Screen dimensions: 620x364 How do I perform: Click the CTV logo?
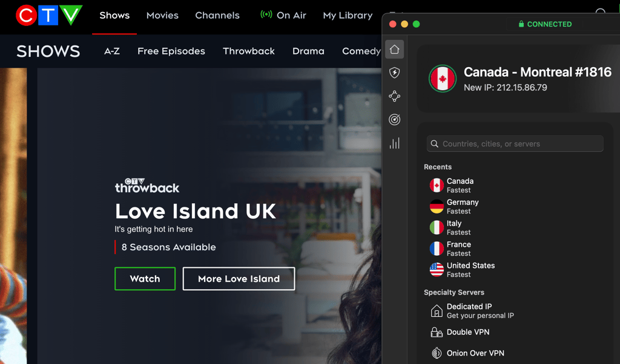tap(49, 15)
